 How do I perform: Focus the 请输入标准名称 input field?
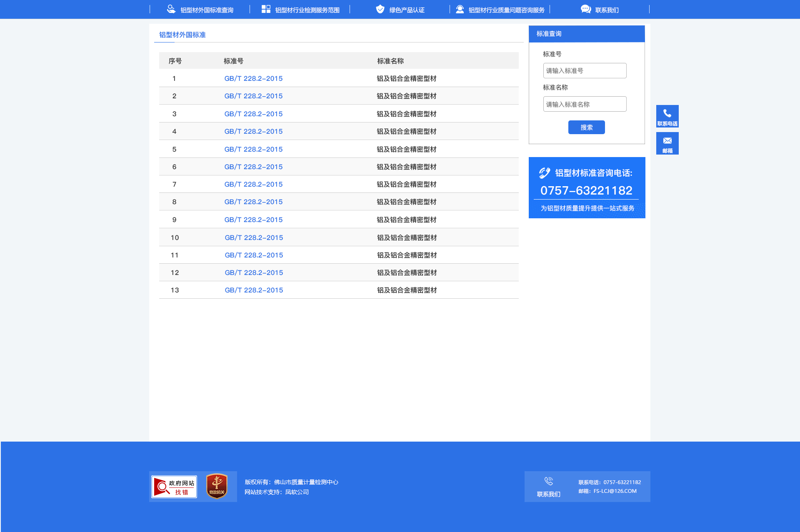[x=585, y=104]
